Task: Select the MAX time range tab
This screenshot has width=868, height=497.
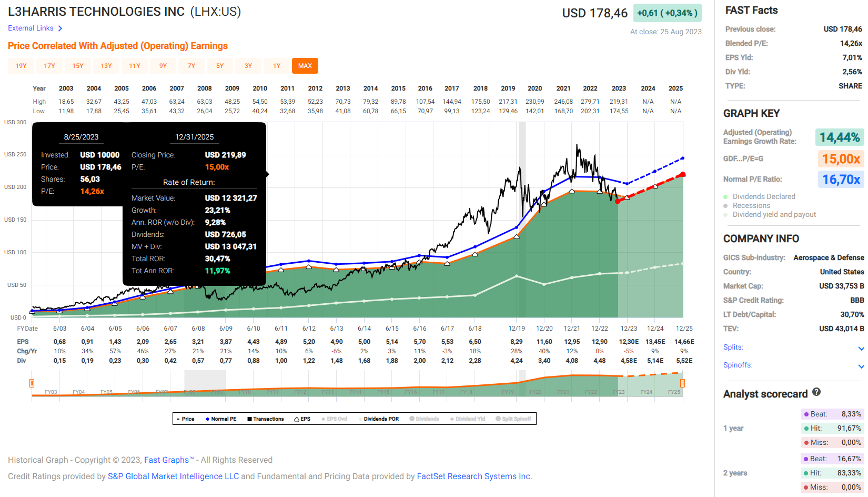Action: (x=305, y=66)
